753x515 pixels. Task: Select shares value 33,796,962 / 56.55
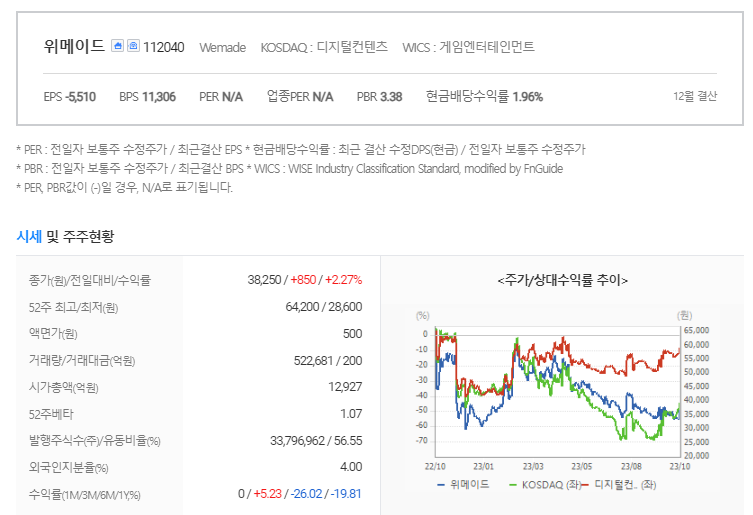pos(316,441)
